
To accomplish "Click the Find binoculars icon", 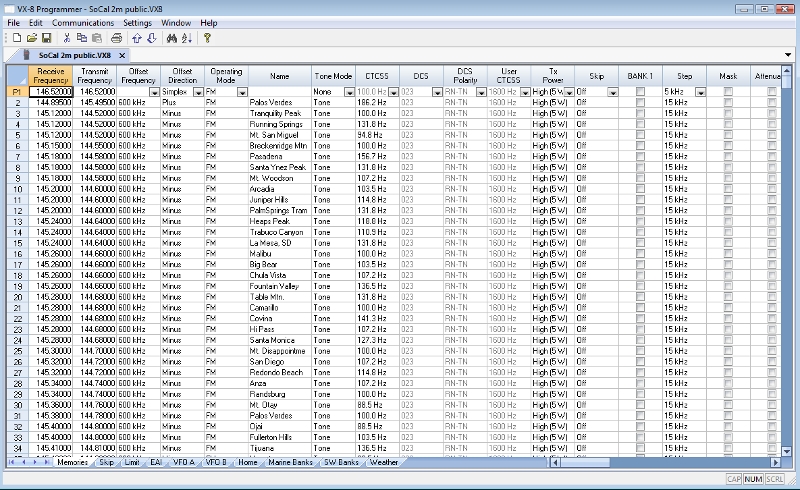I will 171,38.
